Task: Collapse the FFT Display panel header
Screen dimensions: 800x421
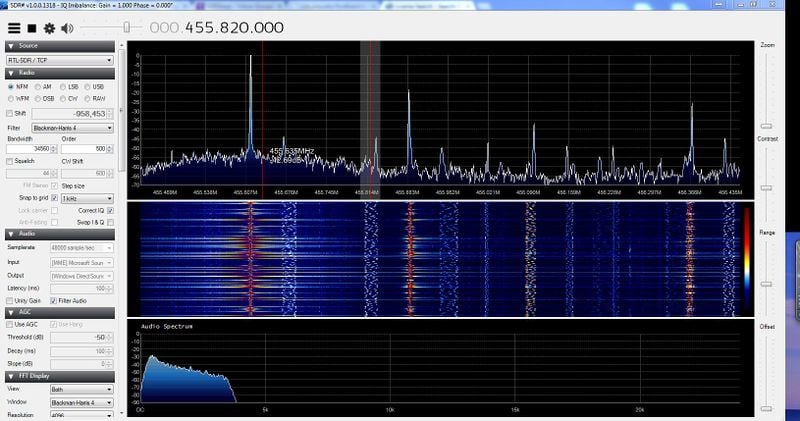Action: [x=60, y=377]
